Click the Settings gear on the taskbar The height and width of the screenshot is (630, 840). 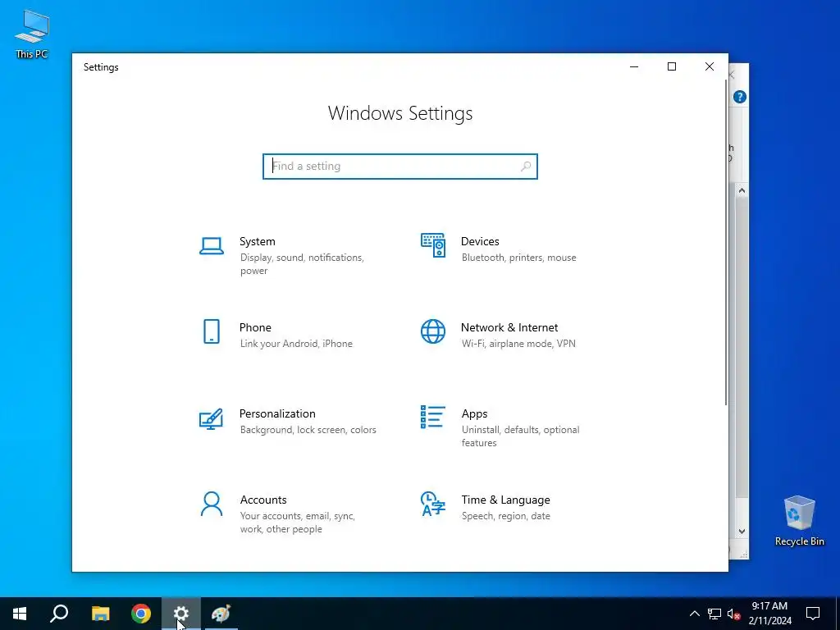[x=181, y=614]
